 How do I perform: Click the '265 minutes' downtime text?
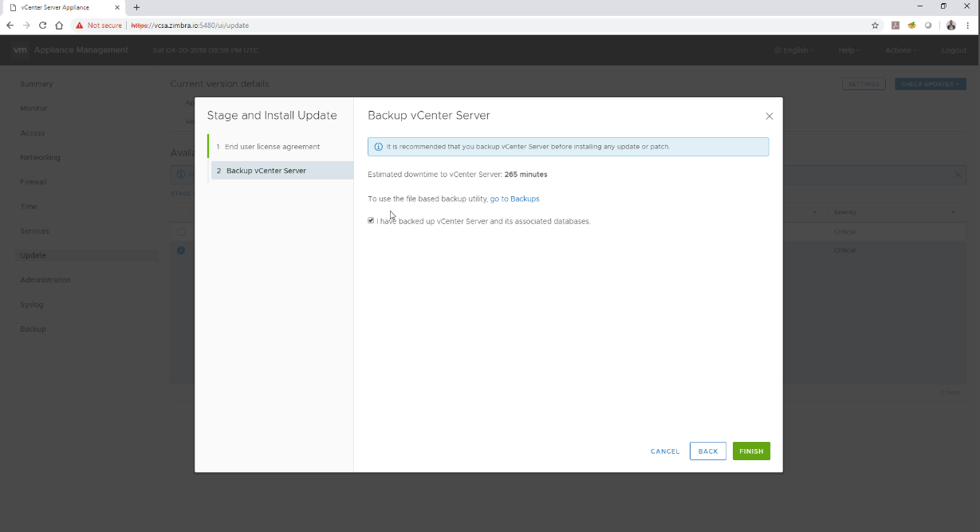click(525, 174)
